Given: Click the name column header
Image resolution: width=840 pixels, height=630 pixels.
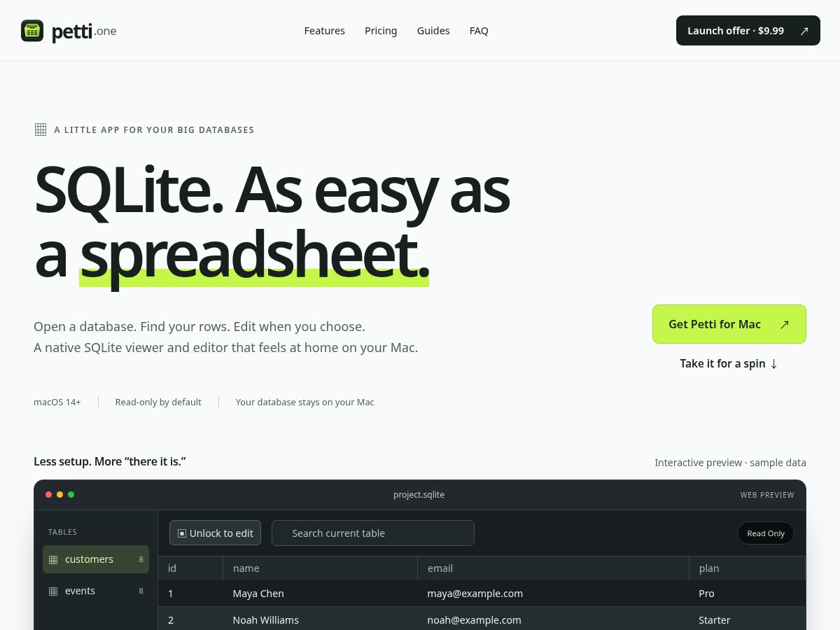Looking at the screenshot, I should [x=321, y=568].
